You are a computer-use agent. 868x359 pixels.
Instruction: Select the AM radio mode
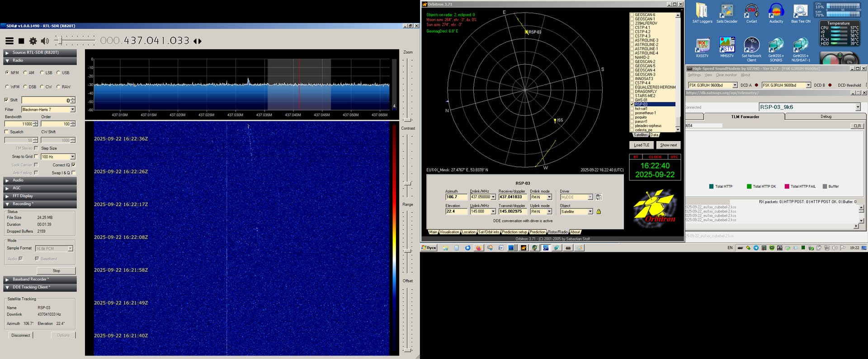coord(26,73)
